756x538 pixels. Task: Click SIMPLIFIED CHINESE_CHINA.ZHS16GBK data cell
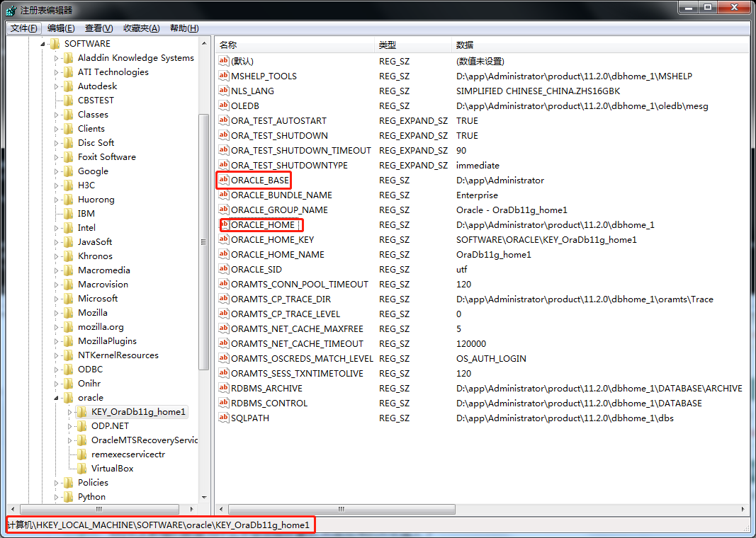(x=538, y=91)
